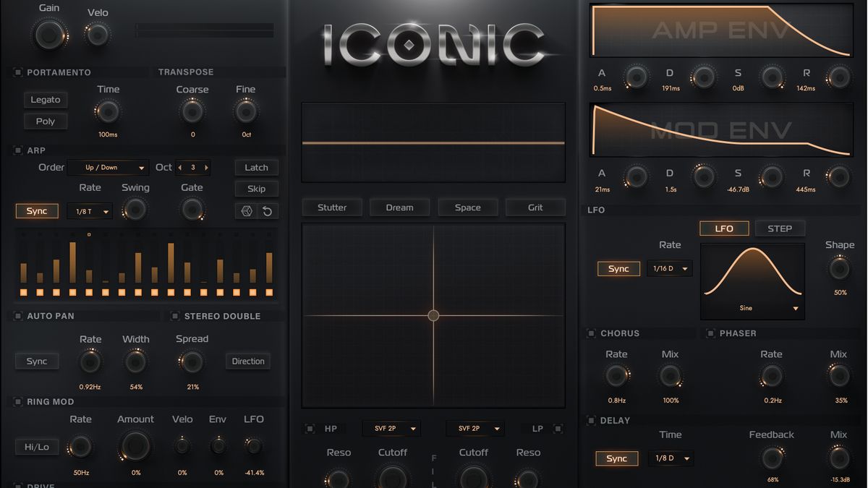Click the Phaser Rate knob
This screenshot has height=488, width=868.
772,376
